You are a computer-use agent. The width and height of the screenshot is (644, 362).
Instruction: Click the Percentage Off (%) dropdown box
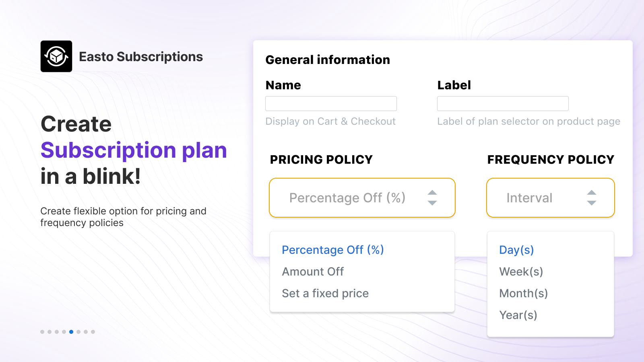(362, 198)
